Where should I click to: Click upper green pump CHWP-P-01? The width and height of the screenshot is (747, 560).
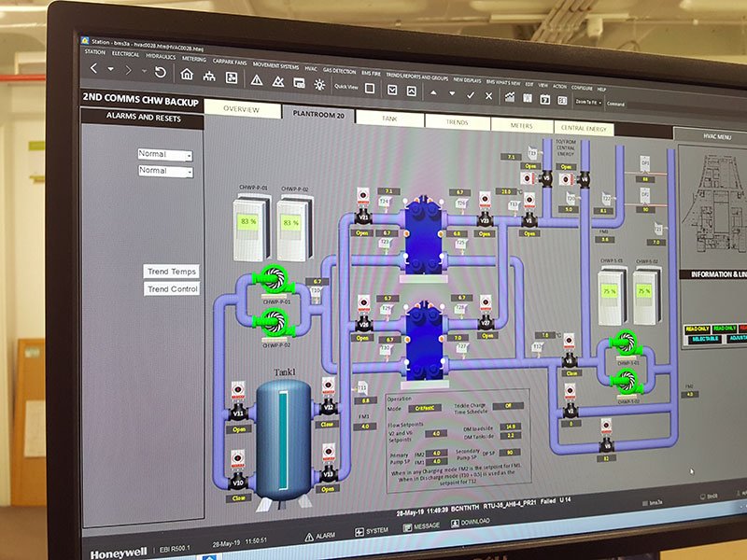(274, 280)
